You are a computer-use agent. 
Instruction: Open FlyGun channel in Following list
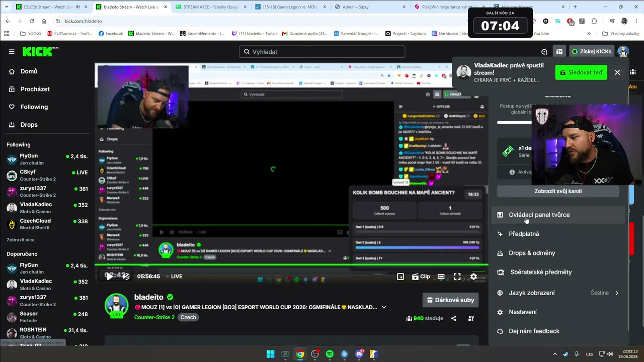coord(47,159)
